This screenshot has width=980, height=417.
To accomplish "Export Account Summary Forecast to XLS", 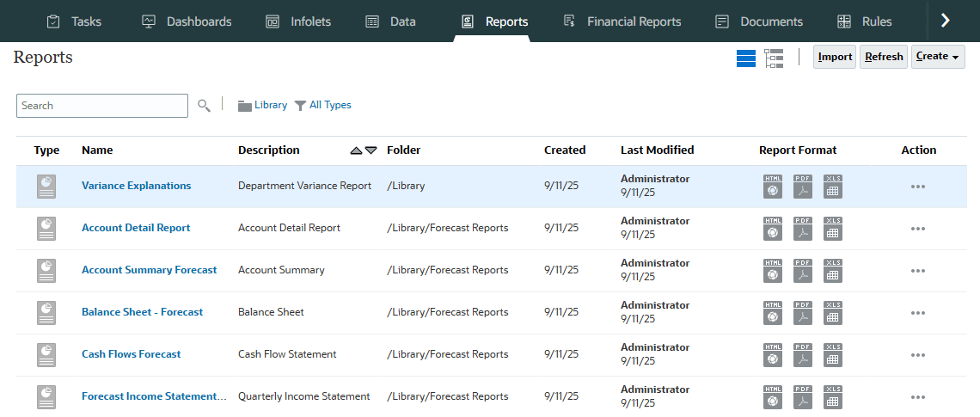I will tap(832, 271).
